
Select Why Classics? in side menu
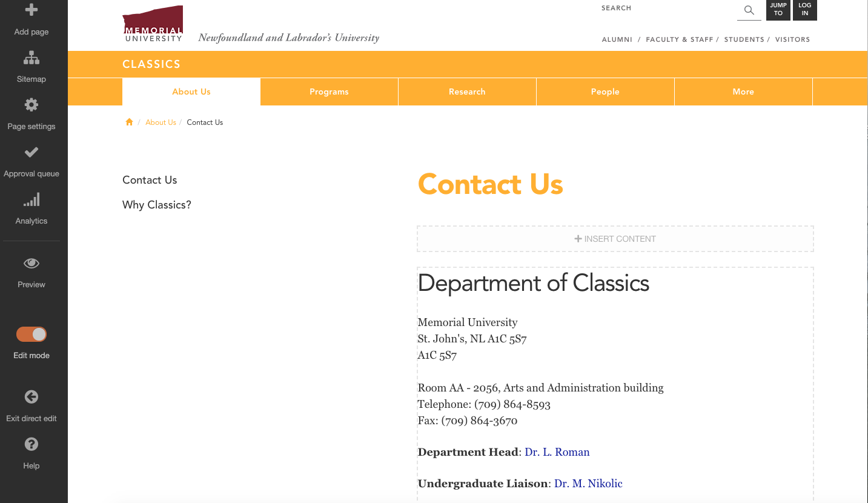157,205
